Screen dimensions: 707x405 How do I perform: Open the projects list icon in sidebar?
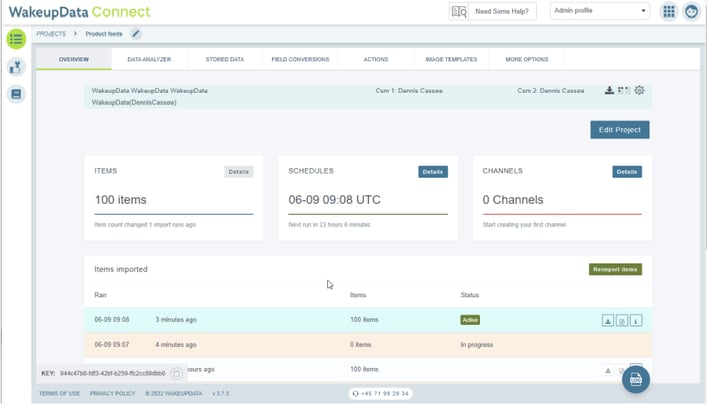[x=16, y=39]
